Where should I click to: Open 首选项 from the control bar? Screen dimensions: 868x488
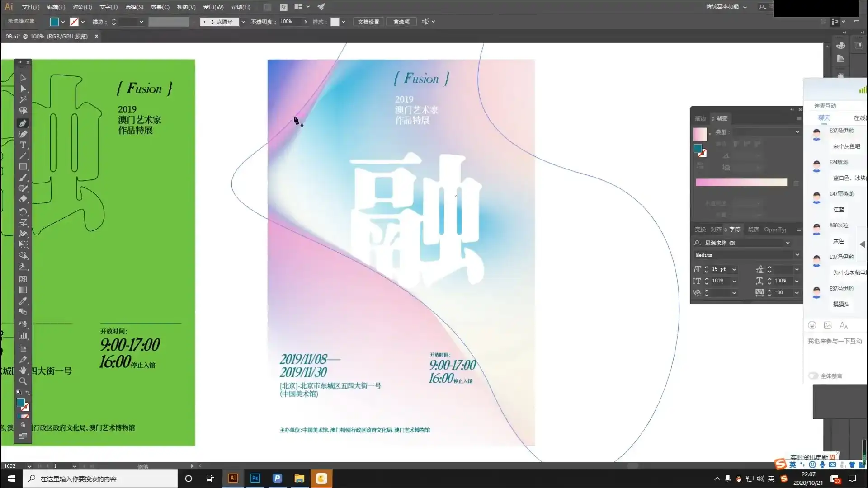pos(401,21)
